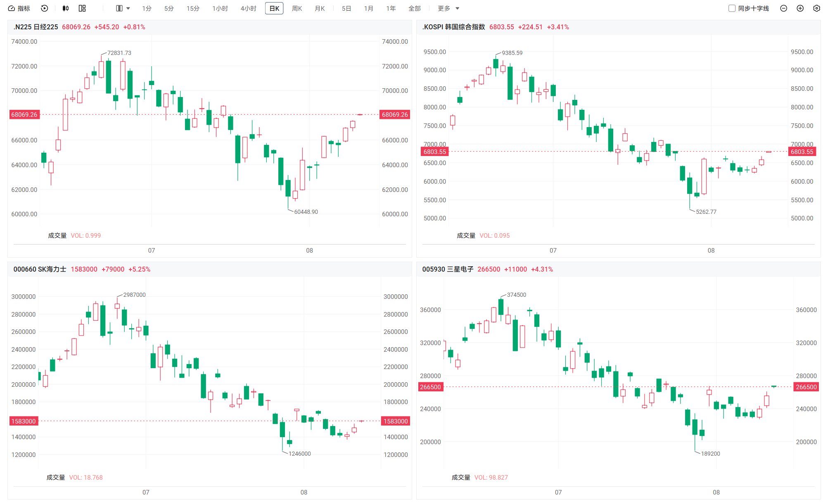823x504 pixels.
Task: Enable 同步十字线 checkbox
Action: 732,8
